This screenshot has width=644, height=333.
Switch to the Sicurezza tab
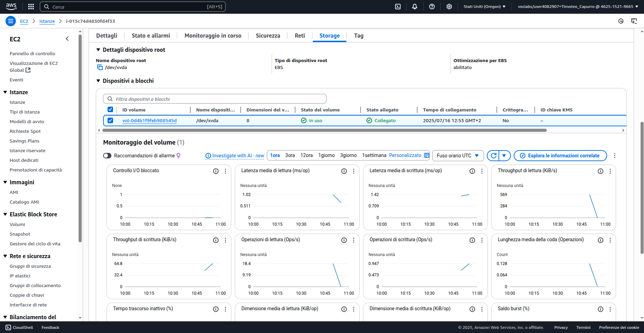(268, 36)
